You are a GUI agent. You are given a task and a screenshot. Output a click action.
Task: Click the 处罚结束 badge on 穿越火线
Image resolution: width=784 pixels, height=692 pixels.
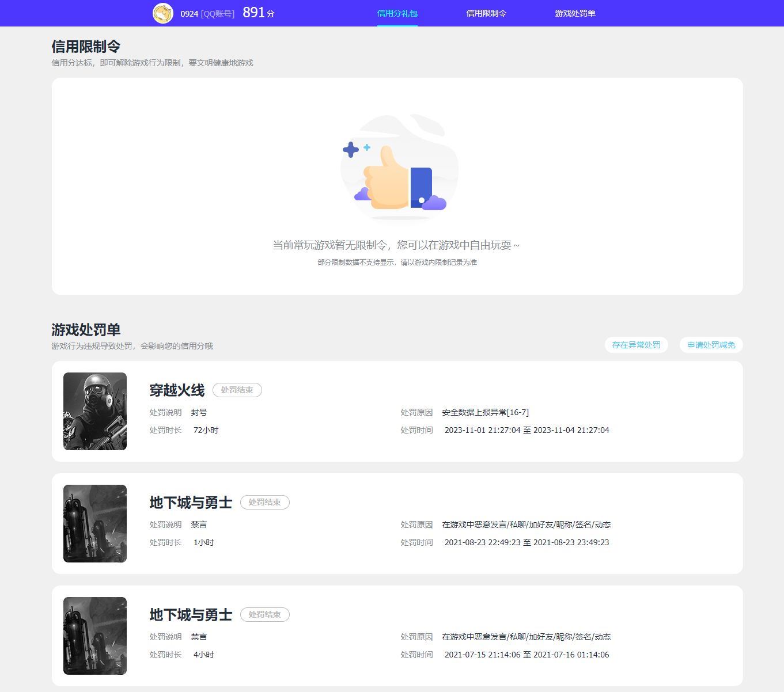click(x=237, y=390)
